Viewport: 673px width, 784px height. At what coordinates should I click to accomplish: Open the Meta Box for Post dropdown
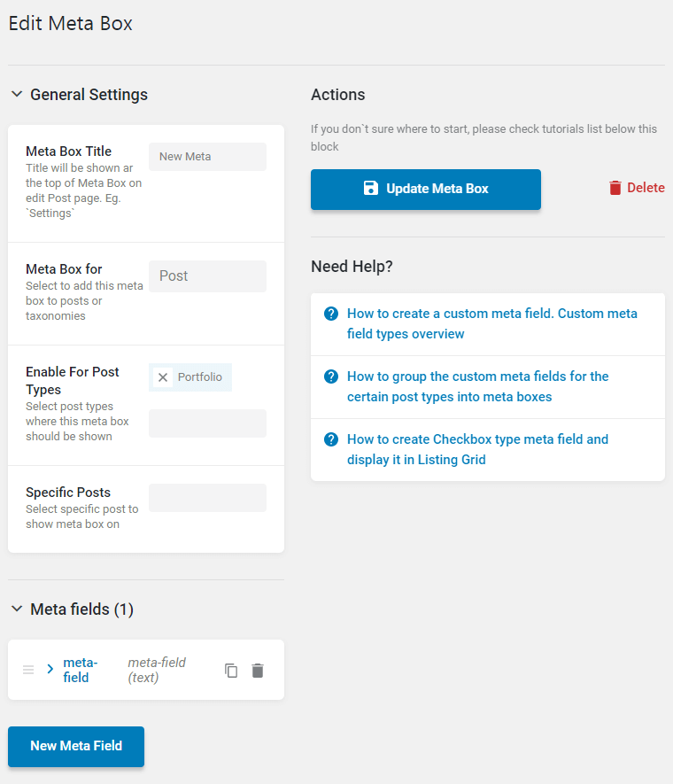(207, 276)
